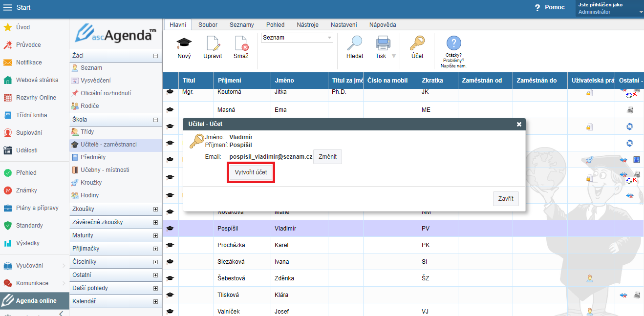Switch to the Nastavení tab
644x316 pixels.
343,25
